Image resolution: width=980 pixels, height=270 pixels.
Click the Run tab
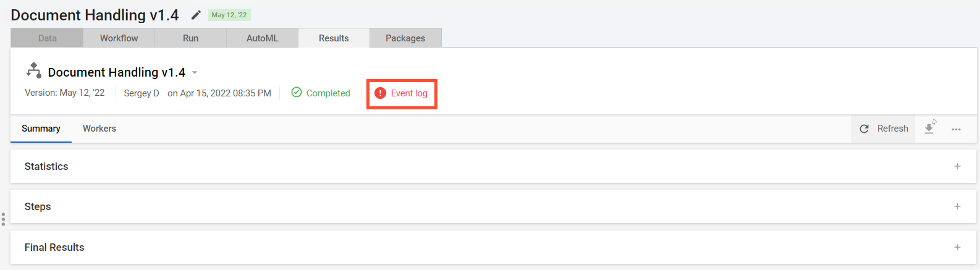pos(190,38)
